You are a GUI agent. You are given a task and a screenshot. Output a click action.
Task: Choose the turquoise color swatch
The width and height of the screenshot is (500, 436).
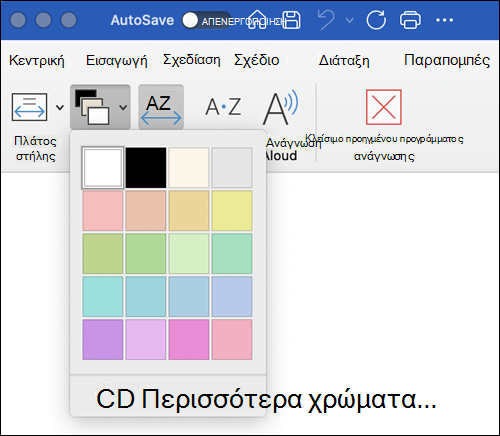pos(103,297)
